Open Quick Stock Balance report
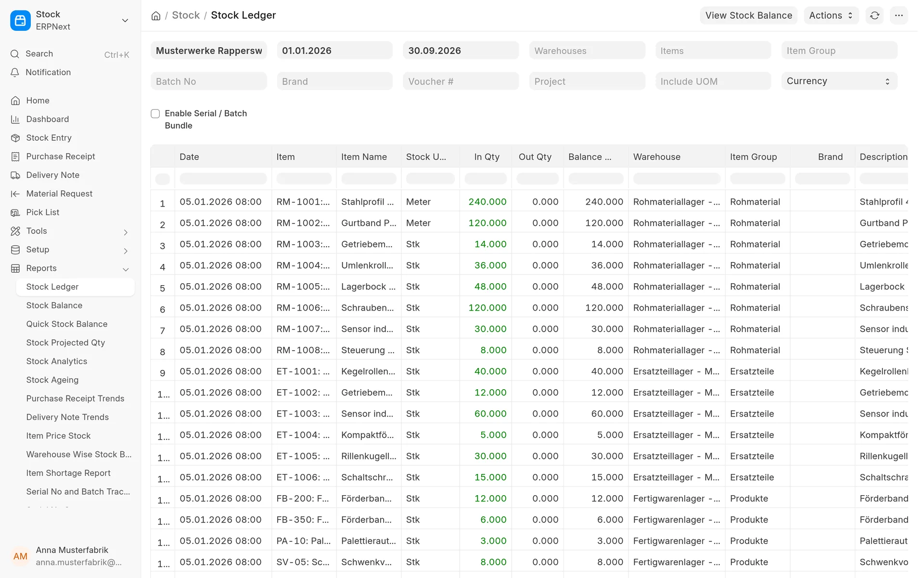 coord(67,324)
